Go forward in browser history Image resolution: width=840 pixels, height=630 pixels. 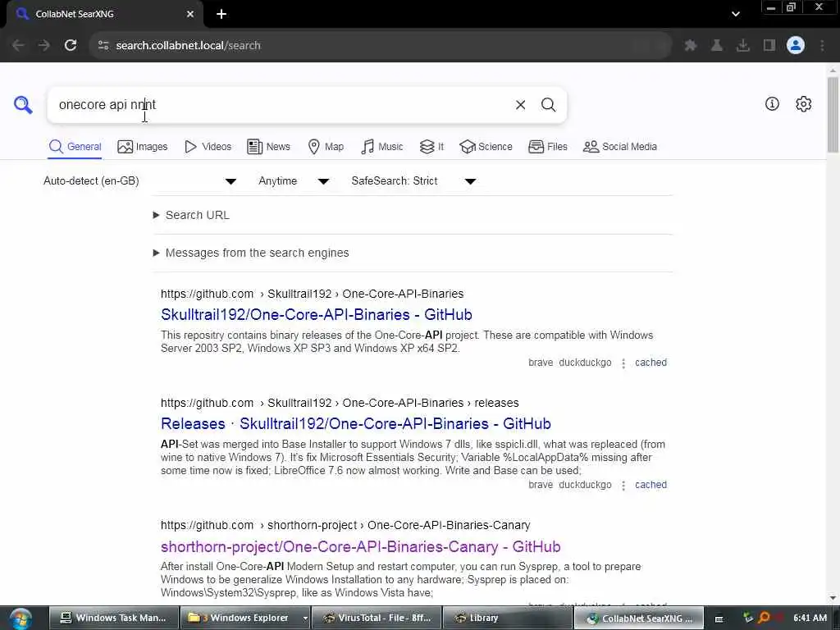44,45
